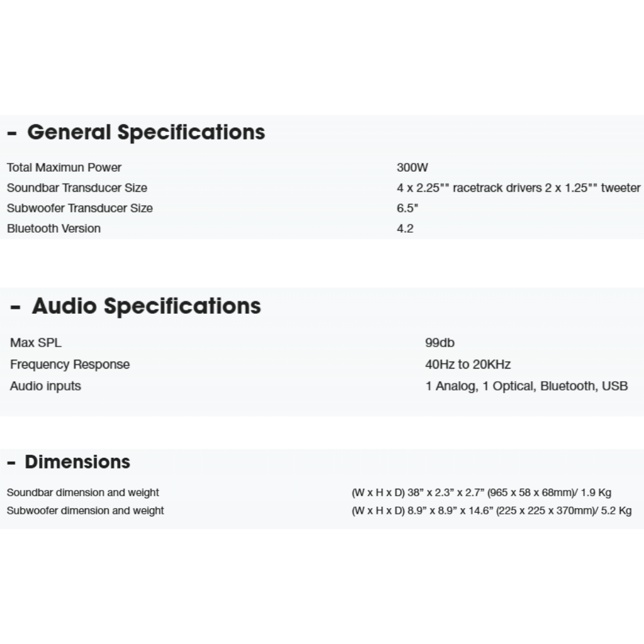This screenshot has width=644, height=644.
Task: Select the Soundbar Transducer Size row label
Action: pyautogui.click(x=77, y=187)
